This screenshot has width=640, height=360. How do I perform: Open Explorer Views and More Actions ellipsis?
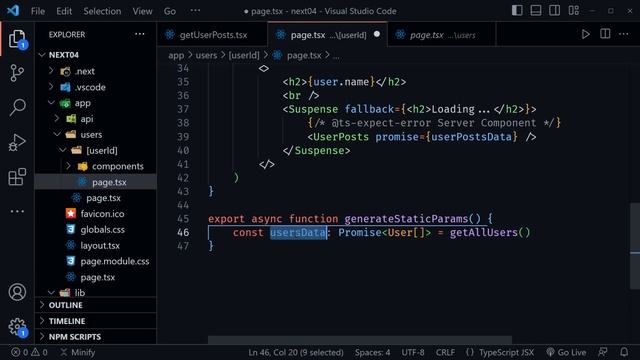[x=140, y=34]
